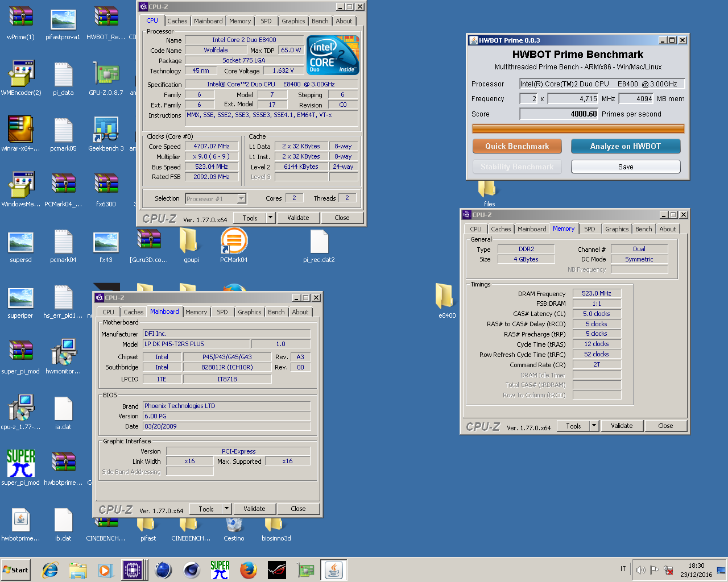Switch to CPU tab in Mainboard CPU-Z window

click(109, 312)
